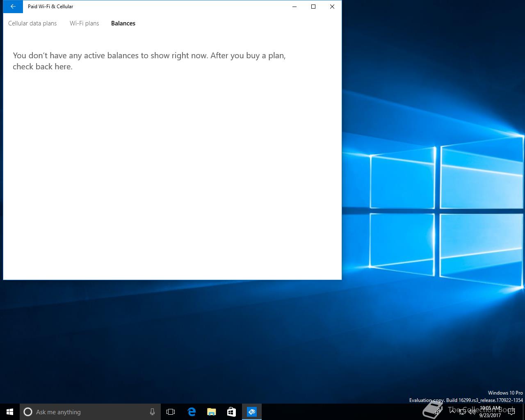Click the Paid Wi-Fi & Cellular title text
The image size is (525, 420).
50,7
